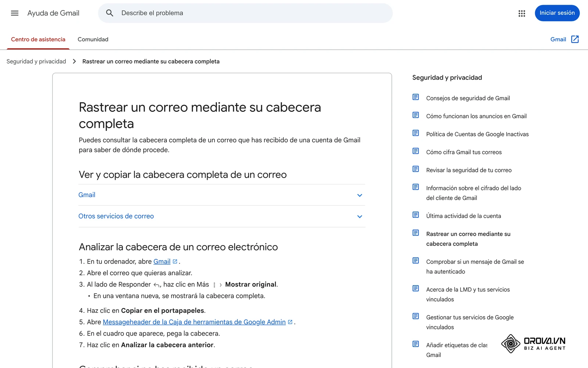Click article icon beside Gestionar tus servicios

click(416, 316)
